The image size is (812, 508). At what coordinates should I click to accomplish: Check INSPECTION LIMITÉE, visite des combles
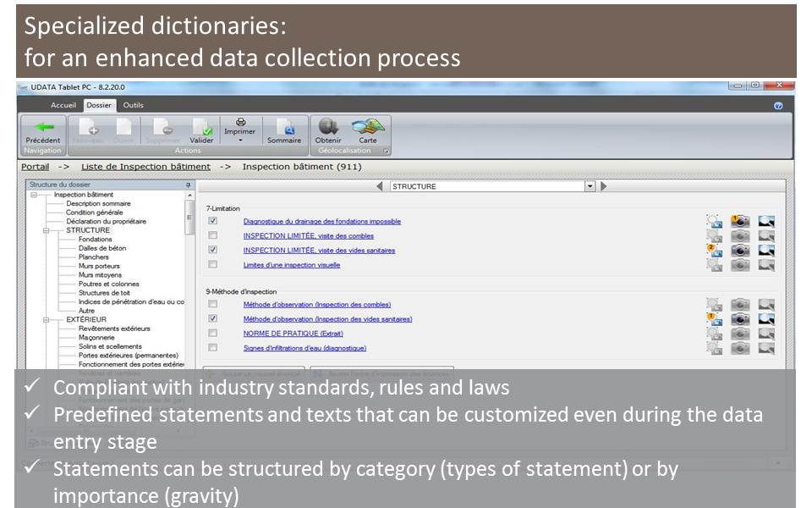click(x=213, y=235)
